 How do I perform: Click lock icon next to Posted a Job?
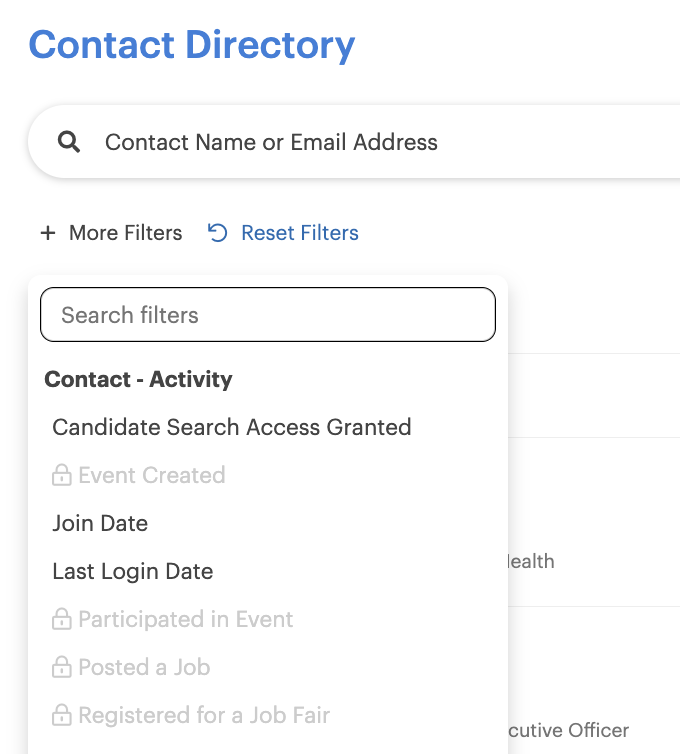point(62,667)
